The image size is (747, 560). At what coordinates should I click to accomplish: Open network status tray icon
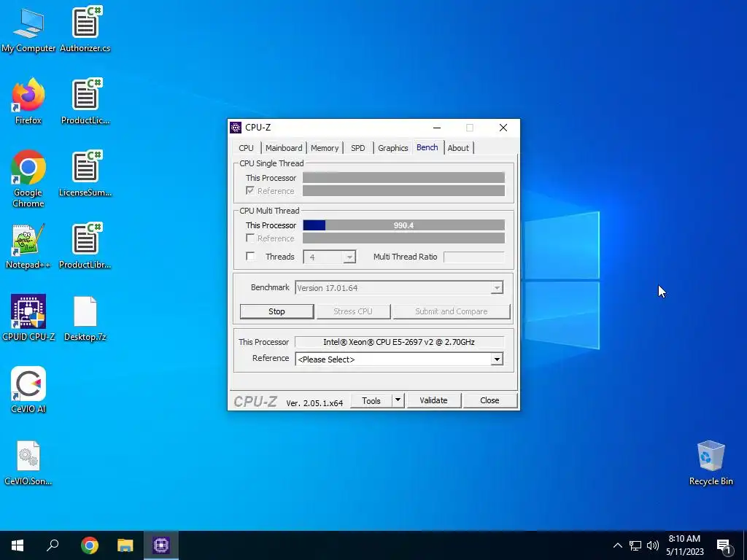pos(635,545)
